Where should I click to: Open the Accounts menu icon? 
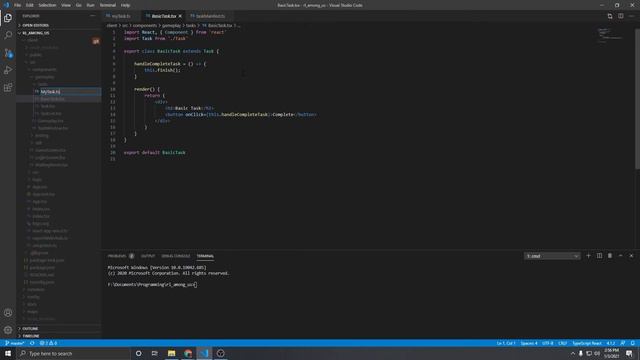8,313
